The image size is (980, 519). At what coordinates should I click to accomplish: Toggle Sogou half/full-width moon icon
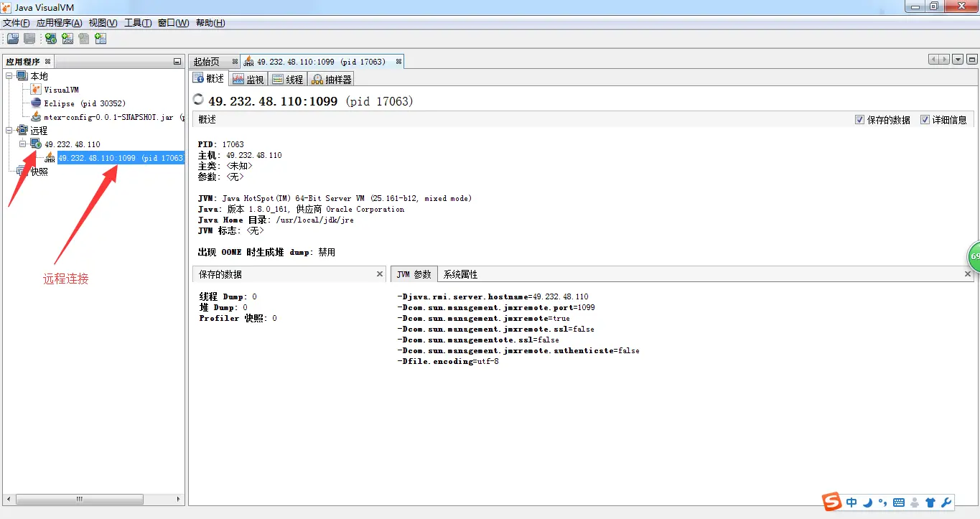tap(867, 502)
